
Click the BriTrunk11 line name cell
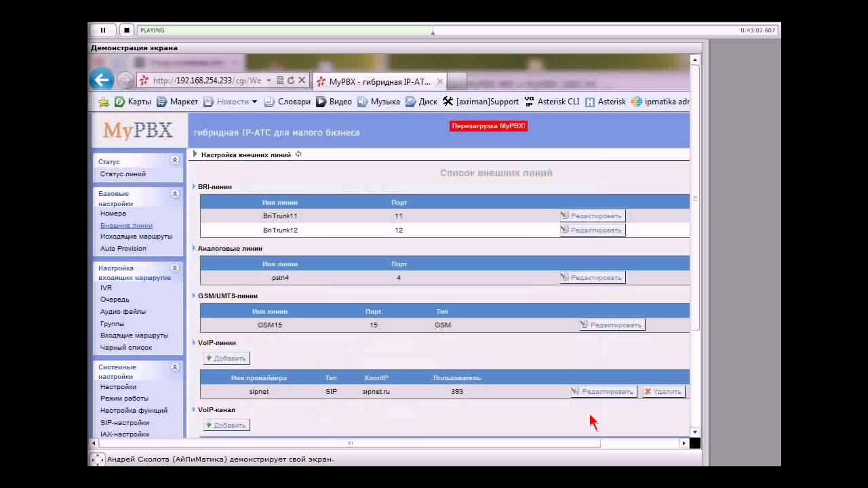(x=280, y=216)
